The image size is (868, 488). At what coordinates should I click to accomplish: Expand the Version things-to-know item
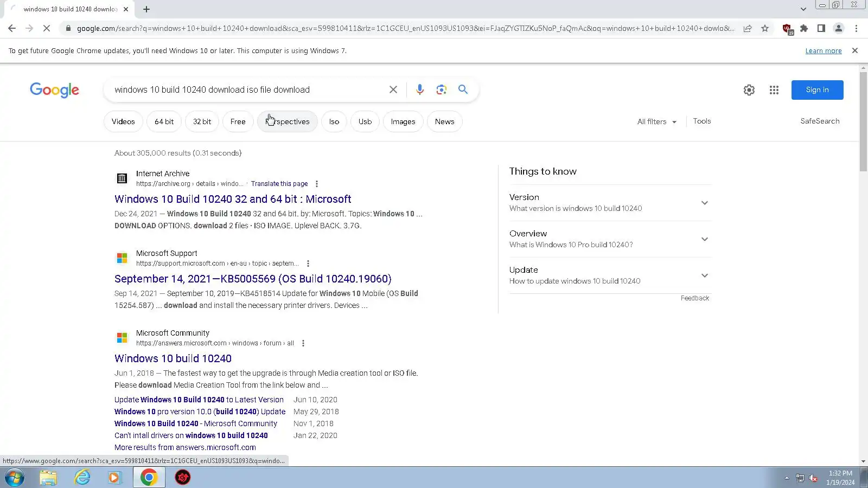(610, 203)
